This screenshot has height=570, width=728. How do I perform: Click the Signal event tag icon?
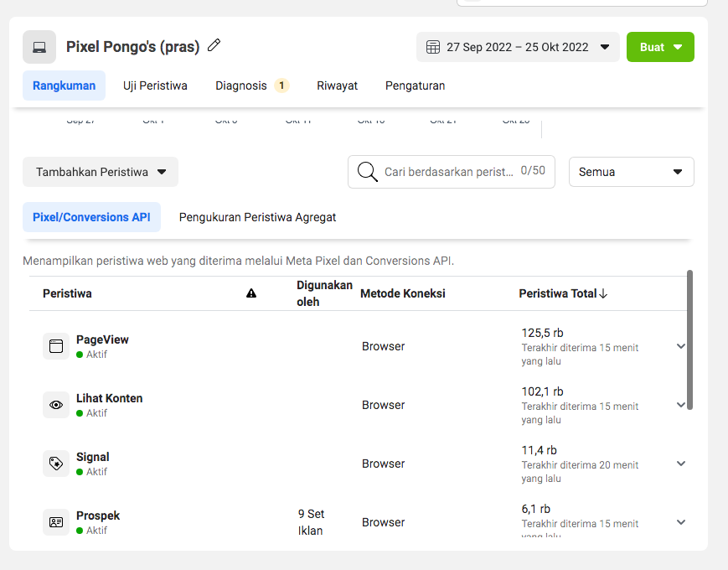56,464
